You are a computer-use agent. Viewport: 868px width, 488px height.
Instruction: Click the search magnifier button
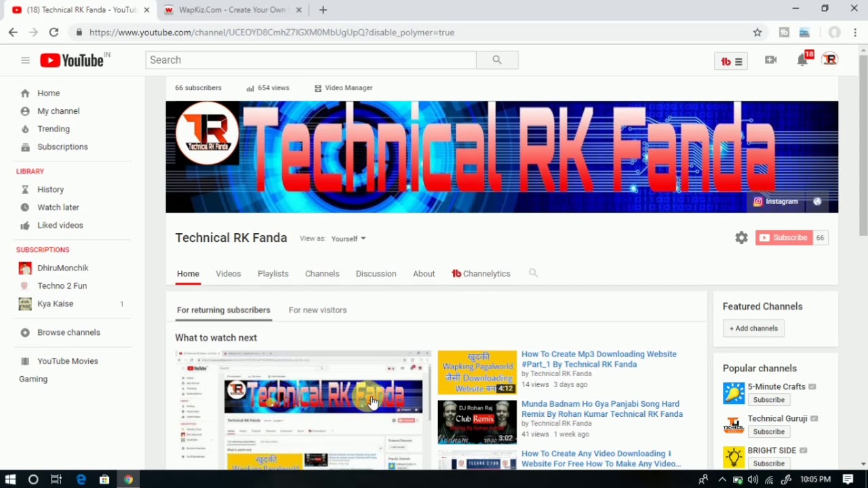pyautogui.click(x=497, y=60)
